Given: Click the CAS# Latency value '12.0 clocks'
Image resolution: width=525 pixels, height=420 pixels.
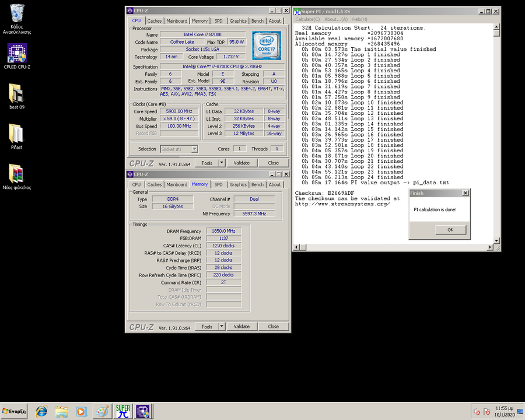Looking at the screenshot, I should [x=223, y=246].
